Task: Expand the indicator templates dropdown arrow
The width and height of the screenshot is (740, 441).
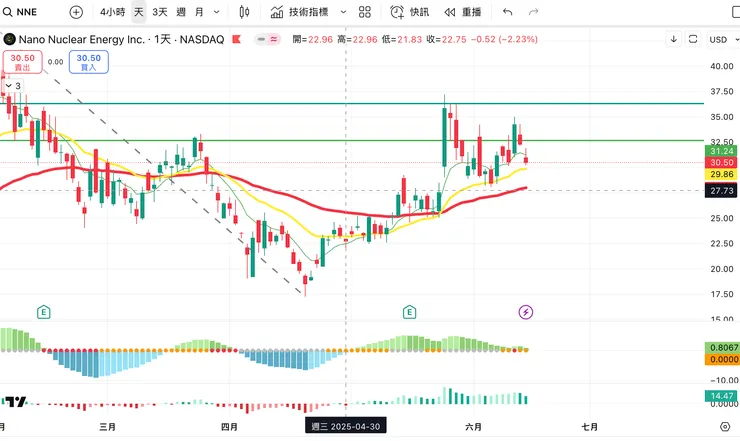Action: point(343,12)
